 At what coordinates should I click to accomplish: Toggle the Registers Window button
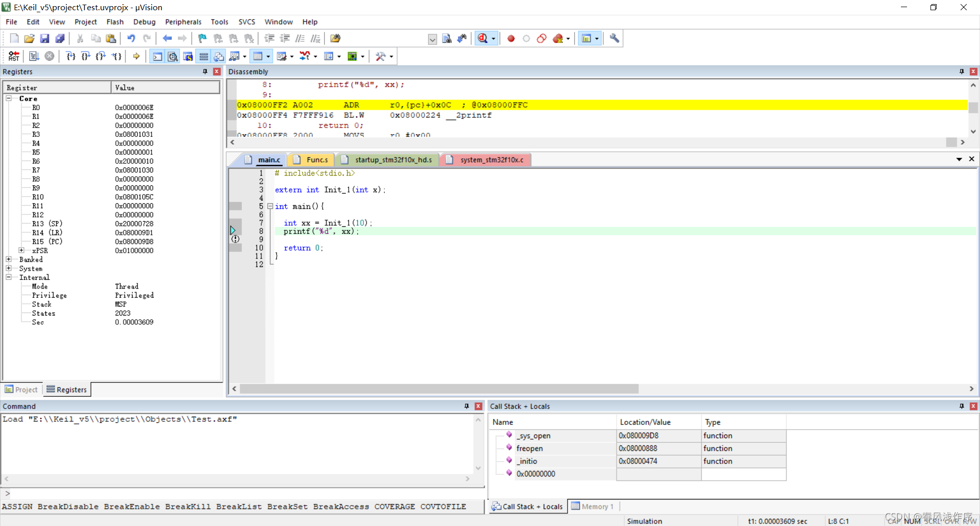tap(204, 56)
